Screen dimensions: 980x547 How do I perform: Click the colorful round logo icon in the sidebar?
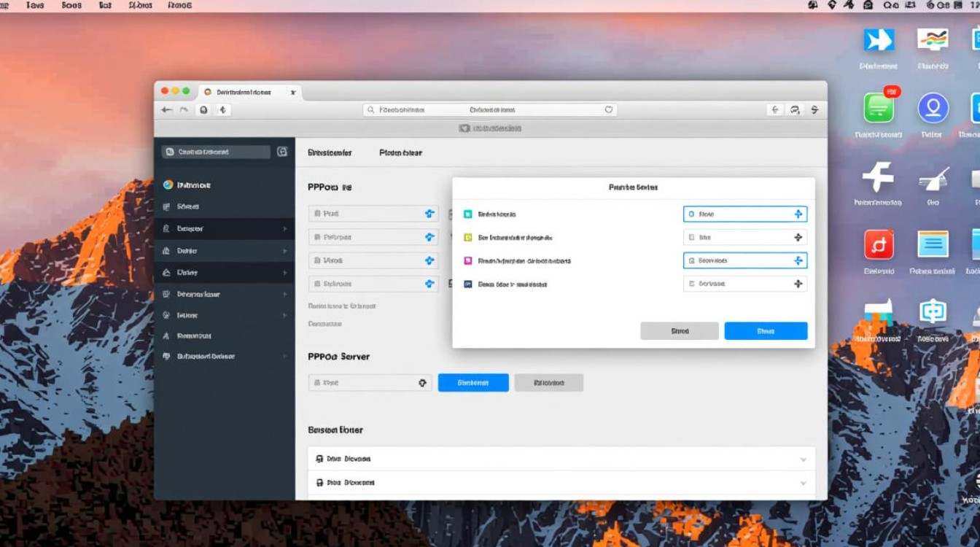168,185
